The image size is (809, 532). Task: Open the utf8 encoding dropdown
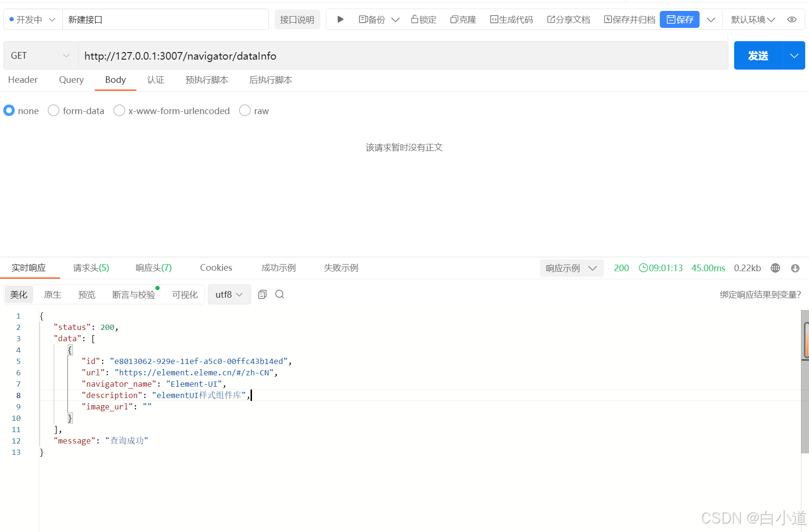pyautogui.click(x=229, y=294)
